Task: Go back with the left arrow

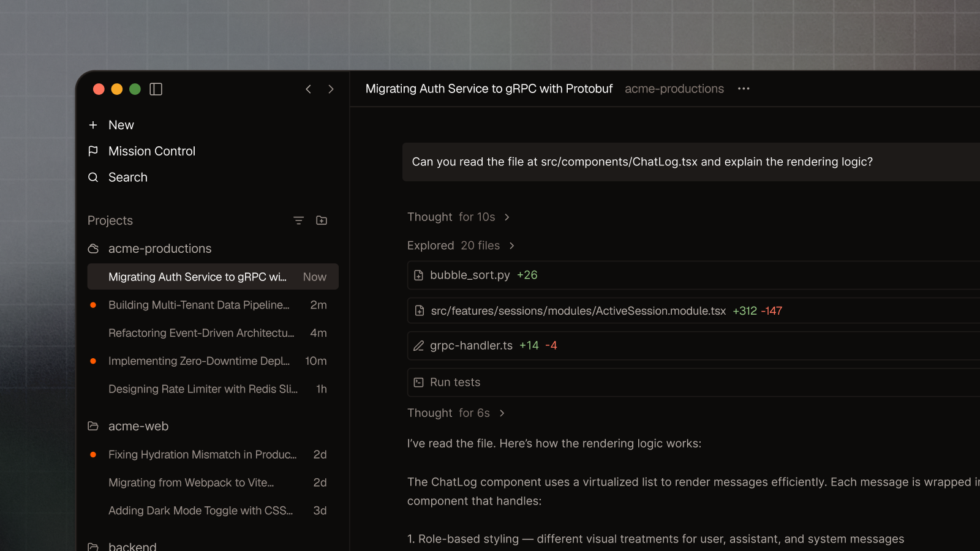Action: click(x=309, y=89)
